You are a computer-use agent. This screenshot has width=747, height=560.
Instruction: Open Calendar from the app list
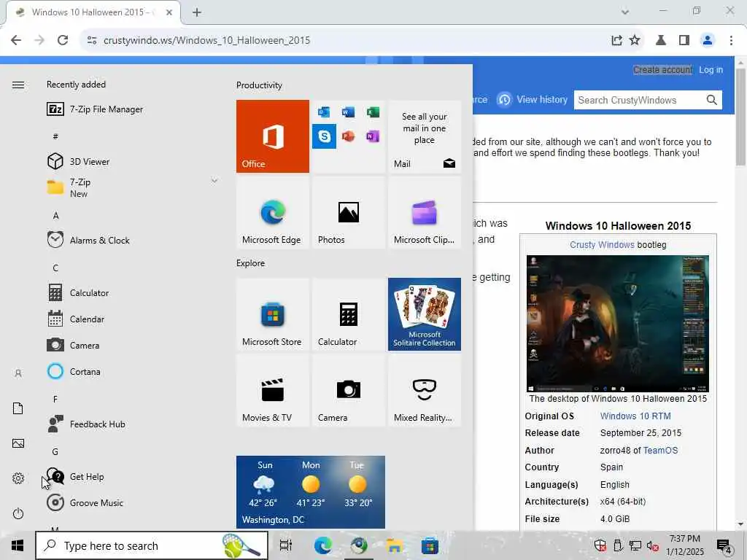tap(131, 319)
